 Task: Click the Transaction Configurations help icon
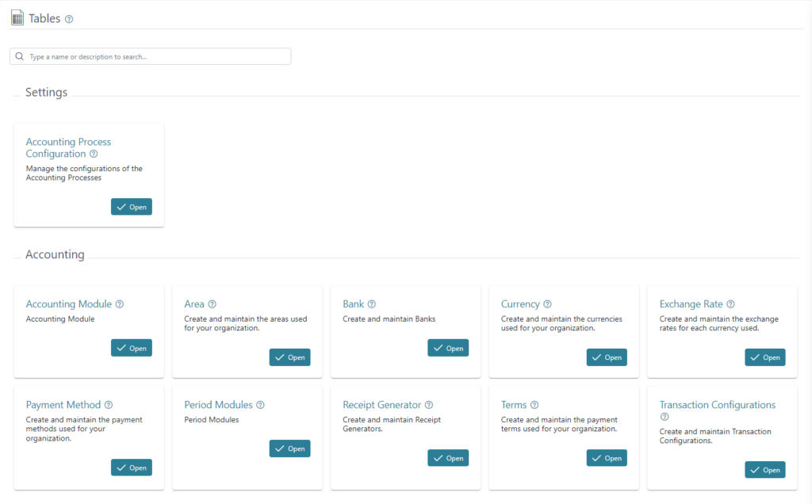(x=665, y=416)
